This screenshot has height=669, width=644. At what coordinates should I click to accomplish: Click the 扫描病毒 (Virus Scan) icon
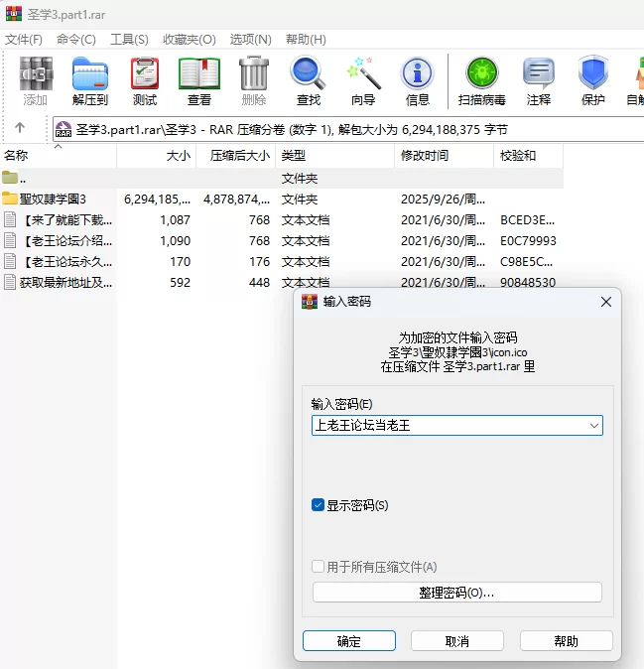pos(482,73)
